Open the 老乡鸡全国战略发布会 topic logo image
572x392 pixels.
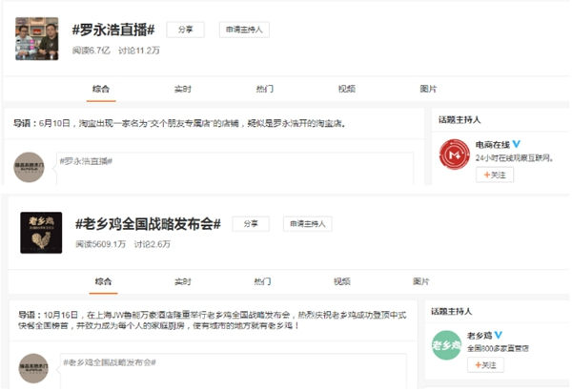(41, 233)
